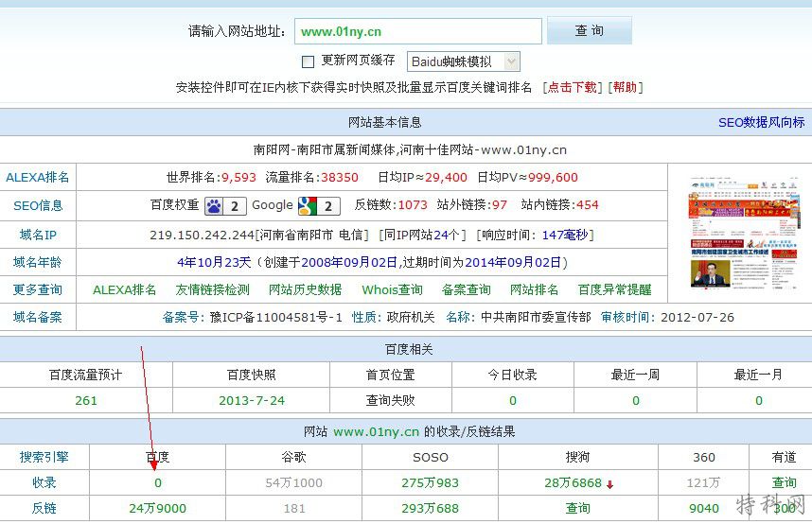812x524 pixels.
Task: Open the 百度异常提醒 link
Action: pos(615,289)
